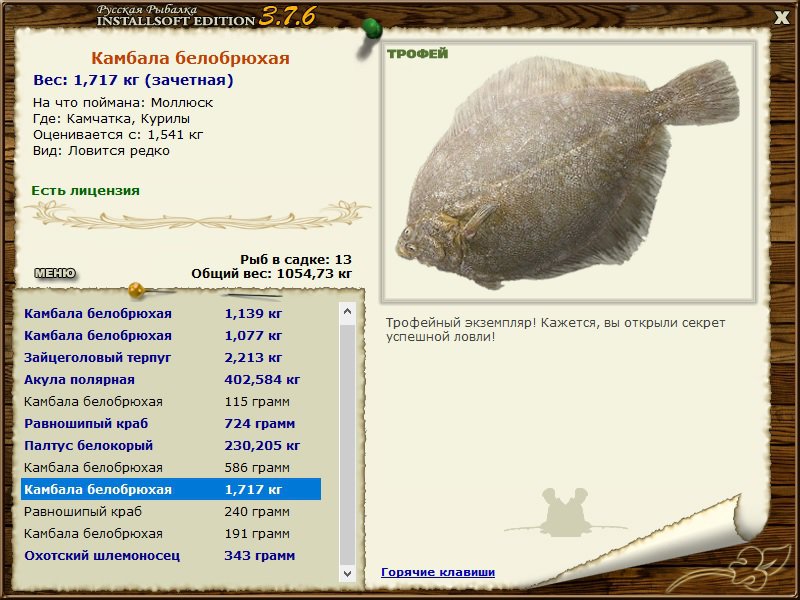The width and height of the screenshot is (800, 600).
Task: Select Камбала белобрюхая 586 грамм row
Action: [x=171, y=467]
